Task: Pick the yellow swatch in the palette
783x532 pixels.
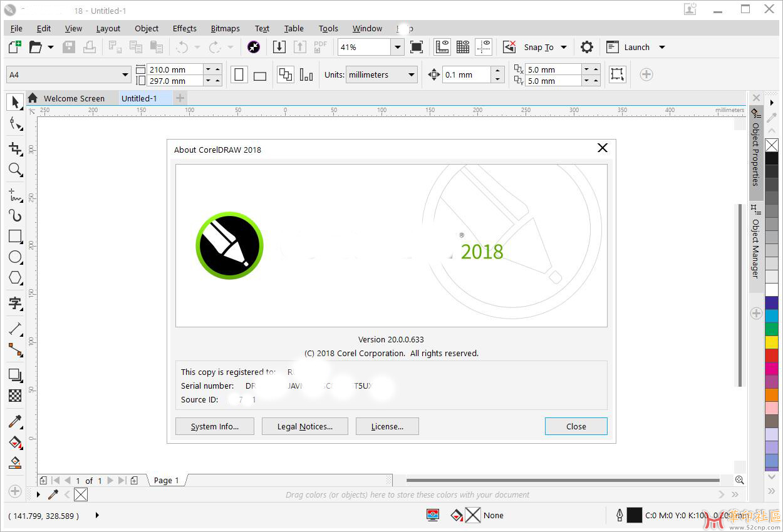Action: (772, 342)
